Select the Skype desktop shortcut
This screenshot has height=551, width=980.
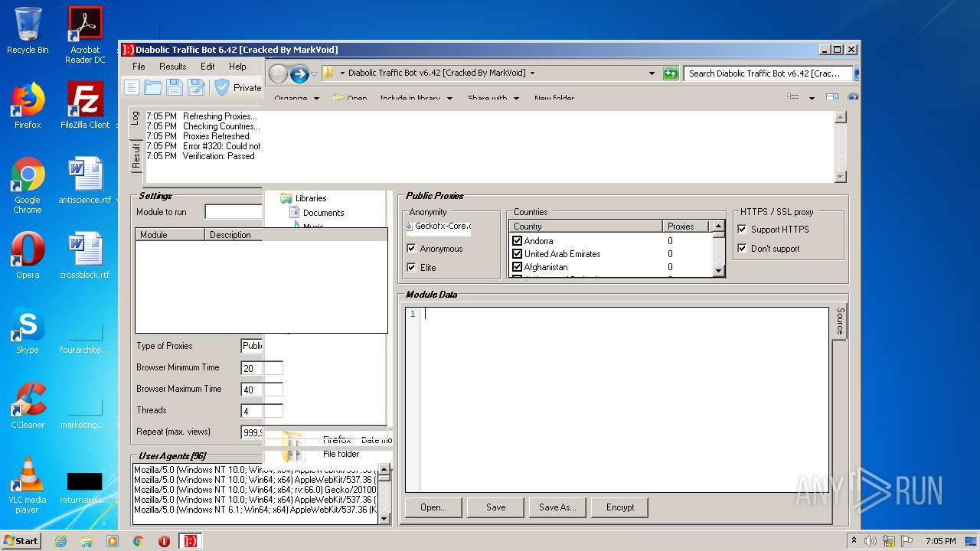[x=28, y=331]
